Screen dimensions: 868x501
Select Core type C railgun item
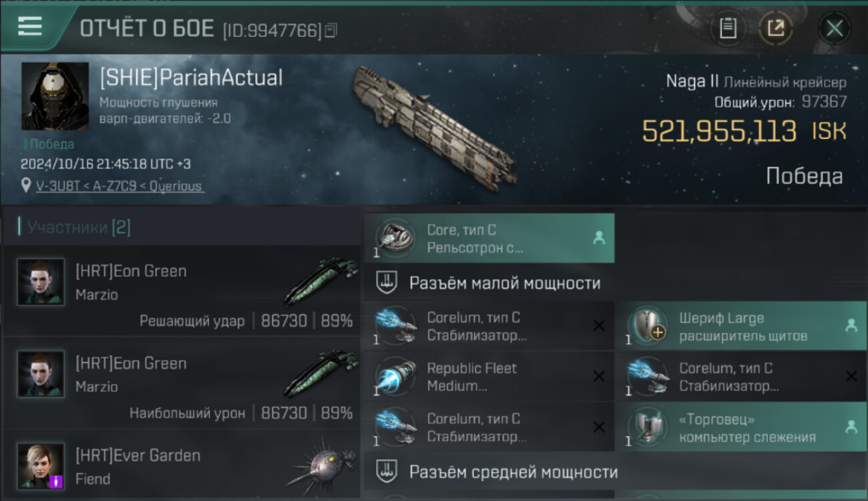(489, 238)
